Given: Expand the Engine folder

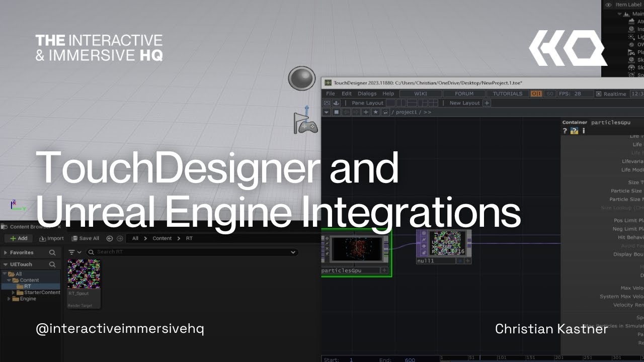Looking at the screenshot, I should pos(9,299).
